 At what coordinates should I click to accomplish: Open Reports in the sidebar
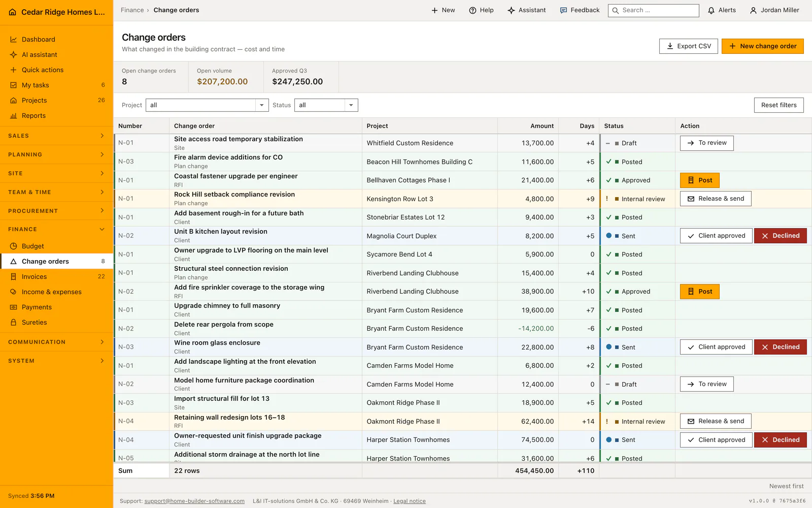(x=56, y=115)
